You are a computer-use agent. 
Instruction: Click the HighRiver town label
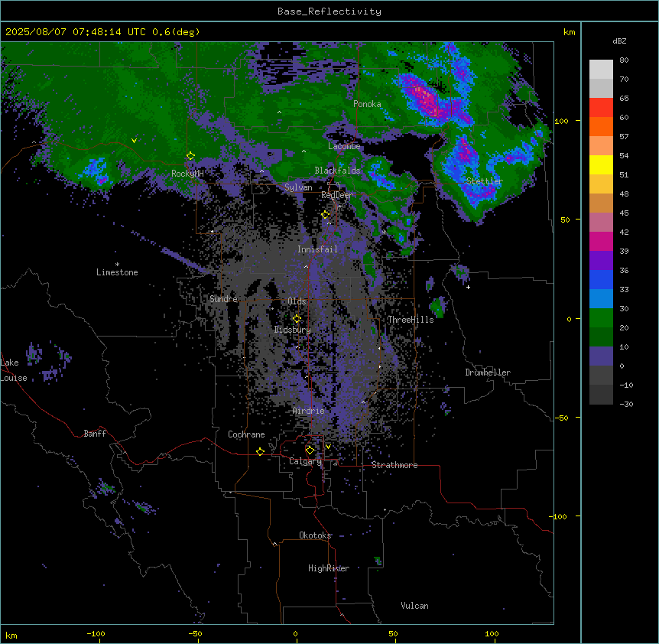click(x=329, y=568)
